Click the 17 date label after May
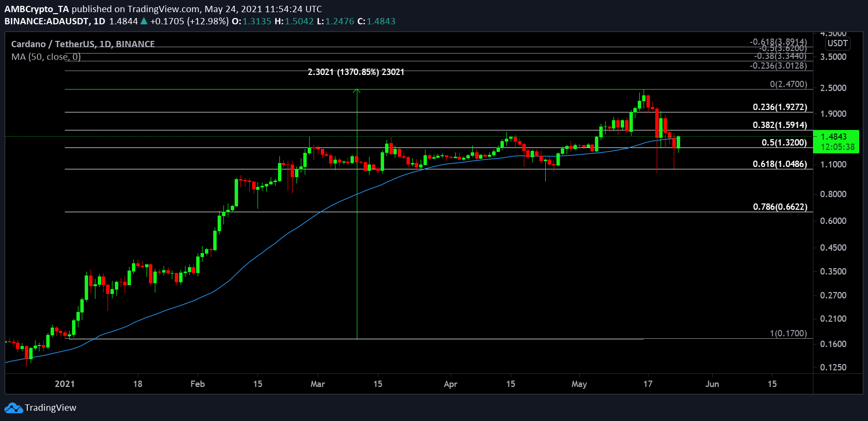Screen dimensions: 868x421 click(x=648, y=384)
